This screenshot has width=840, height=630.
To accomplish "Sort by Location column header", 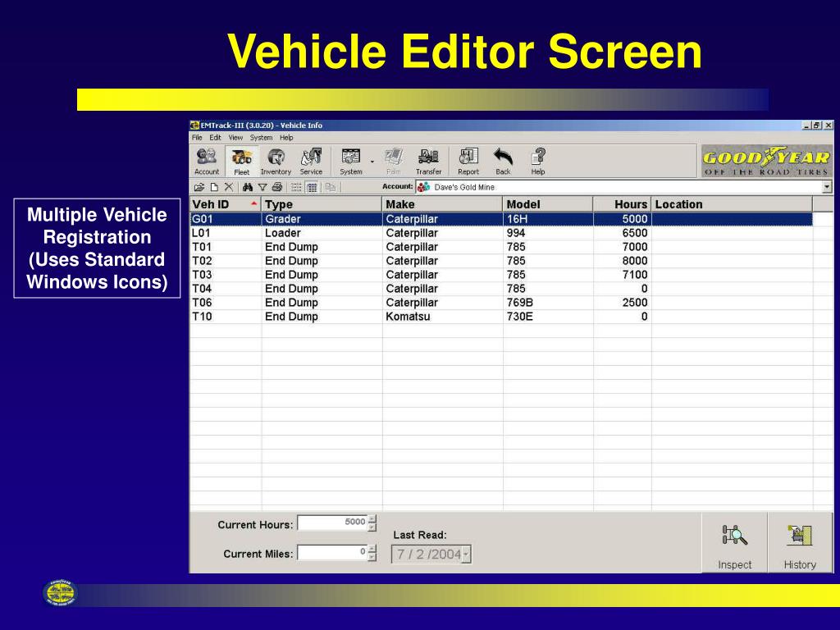I will 733,204.
